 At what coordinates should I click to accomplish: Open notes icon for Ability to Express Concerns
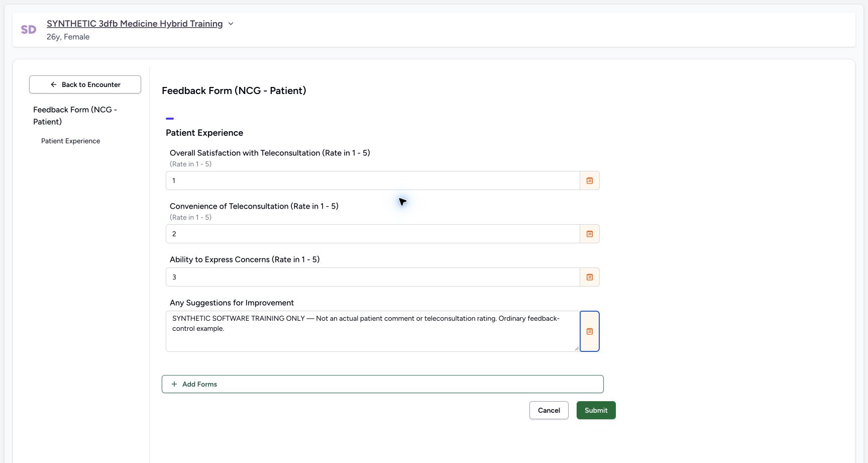coord(590,277)
